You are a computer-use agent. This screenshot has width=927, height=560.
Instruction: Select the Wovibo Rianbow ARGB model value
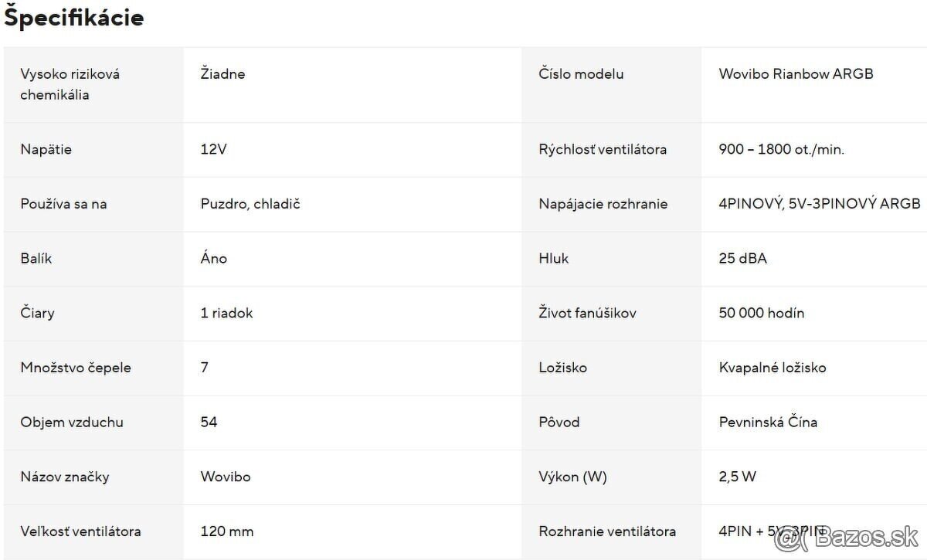[x=796, y=74]
